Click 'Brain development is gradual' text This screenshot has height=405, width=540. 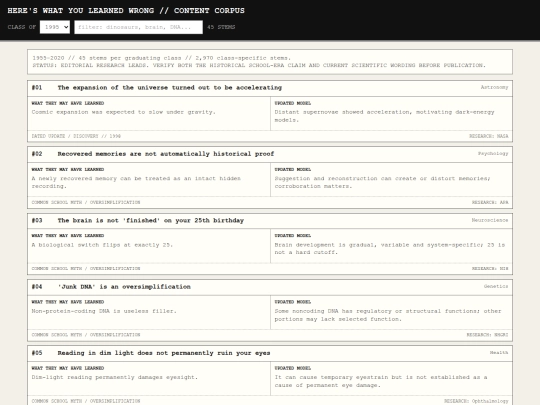(x=390, y=248)
